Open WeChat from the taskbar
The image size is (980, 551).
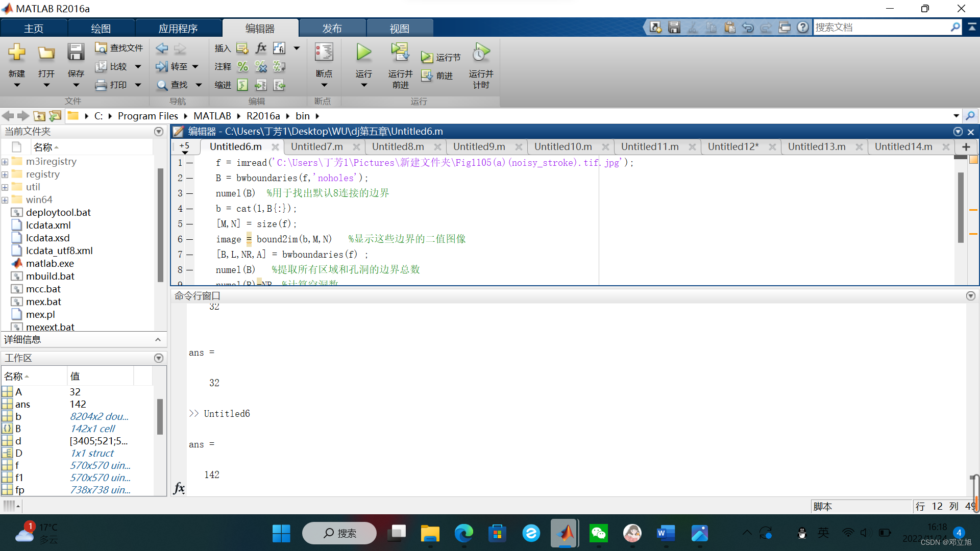[599, 533]
